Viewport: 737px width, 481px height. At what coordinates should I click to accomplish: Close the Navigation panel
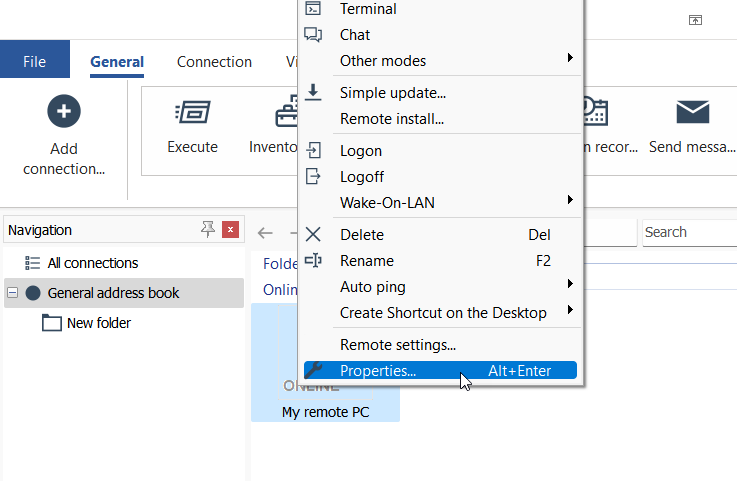click(231, 230)
